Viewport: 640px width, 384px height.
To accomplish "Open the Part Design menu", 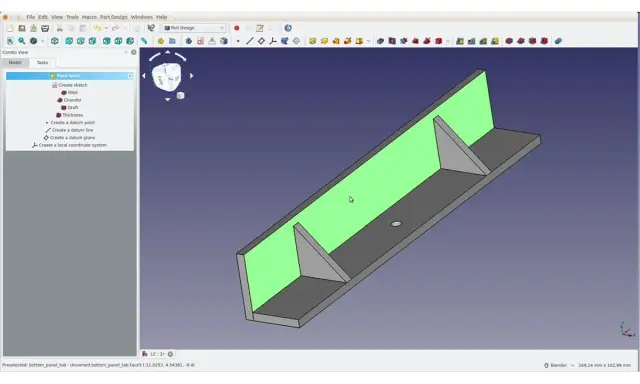I will coord(113,17).
